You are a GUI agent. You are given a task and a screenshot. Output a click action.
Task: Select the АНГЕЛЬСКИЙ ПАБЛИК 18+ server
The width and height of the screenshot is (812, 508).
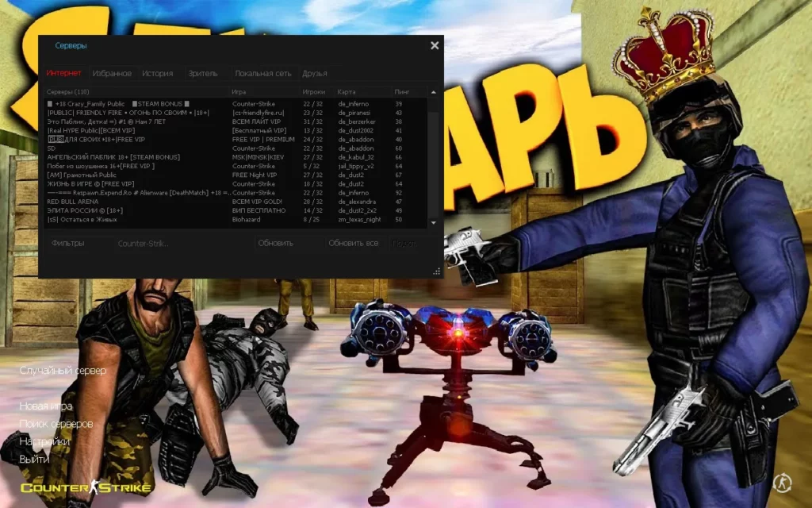236,157
